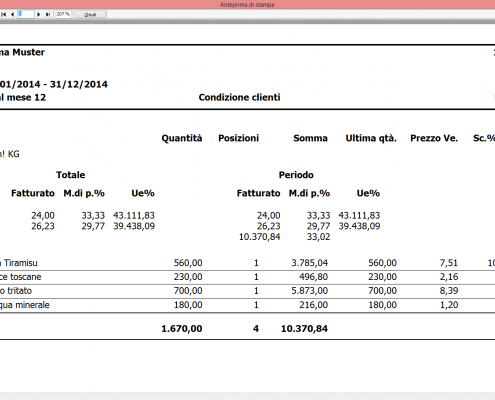The image size is (495, 400).
Task: Click the total positions count 4
Action: click(256, 329)
